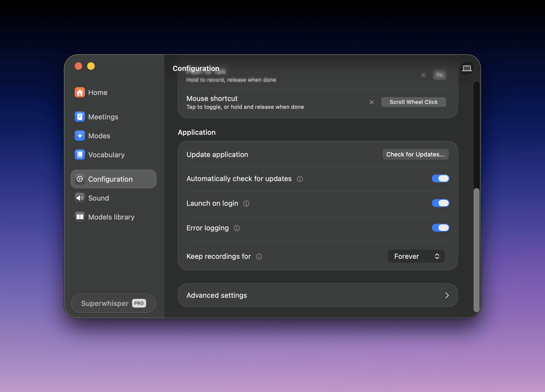The image size is (545, 392).
Task: Toggle Automatically check for updates switch
Action: (x=441, y=179)
